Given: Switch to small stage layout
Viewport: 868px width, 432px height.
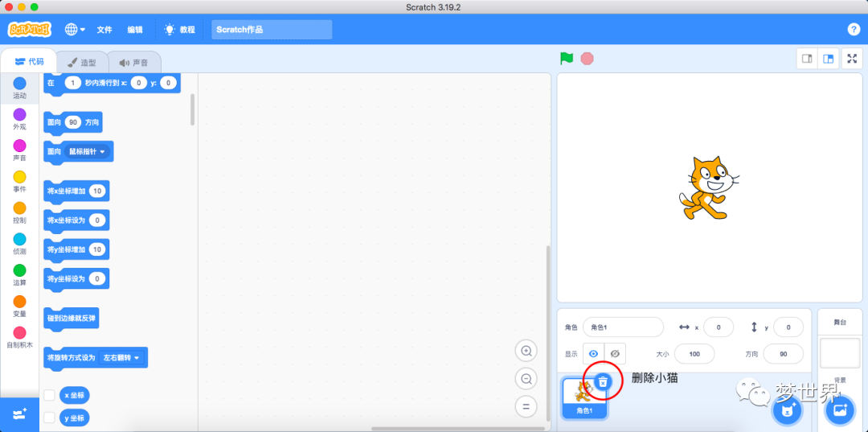Looking at the screenshot, I should [807, 59].
